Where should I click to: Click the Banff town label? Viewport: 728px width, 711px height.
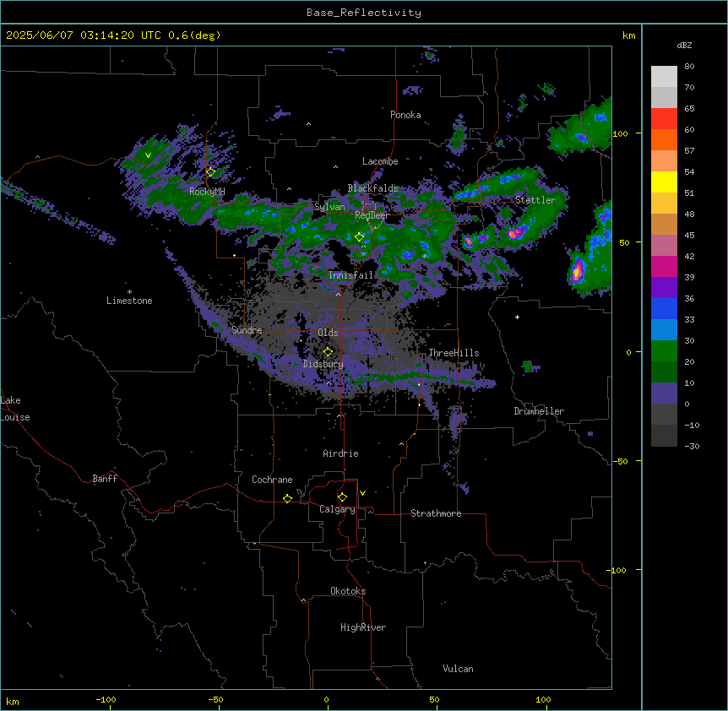[x=105, y=479]
